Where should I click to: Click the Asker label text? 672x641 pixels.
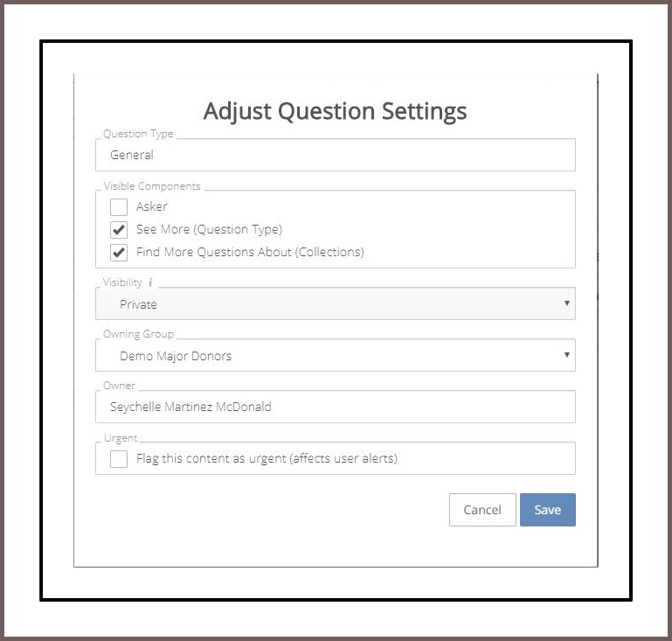(152, 206)
